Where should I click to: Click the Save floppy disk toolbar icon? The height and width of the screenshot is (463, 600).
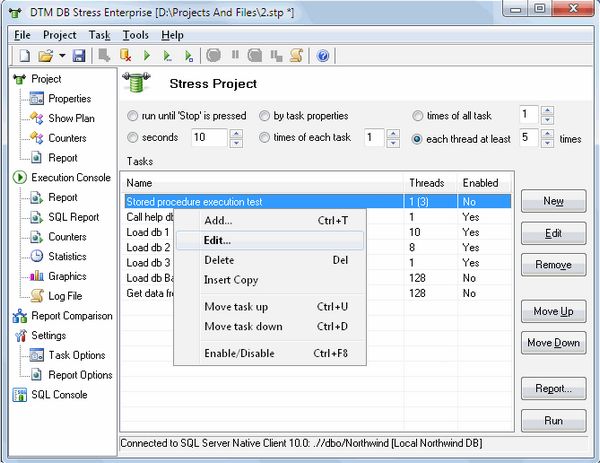click(79, 56)
